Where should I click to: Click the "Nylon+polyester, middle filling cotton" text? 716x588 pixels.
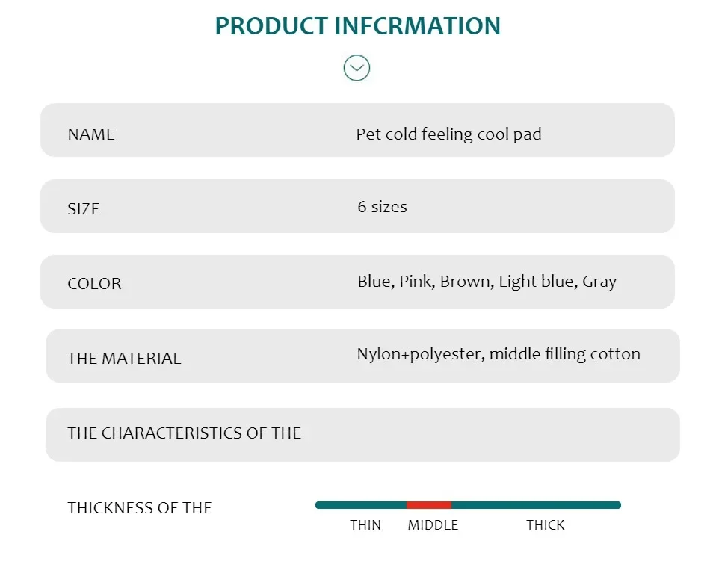(499, 354)
